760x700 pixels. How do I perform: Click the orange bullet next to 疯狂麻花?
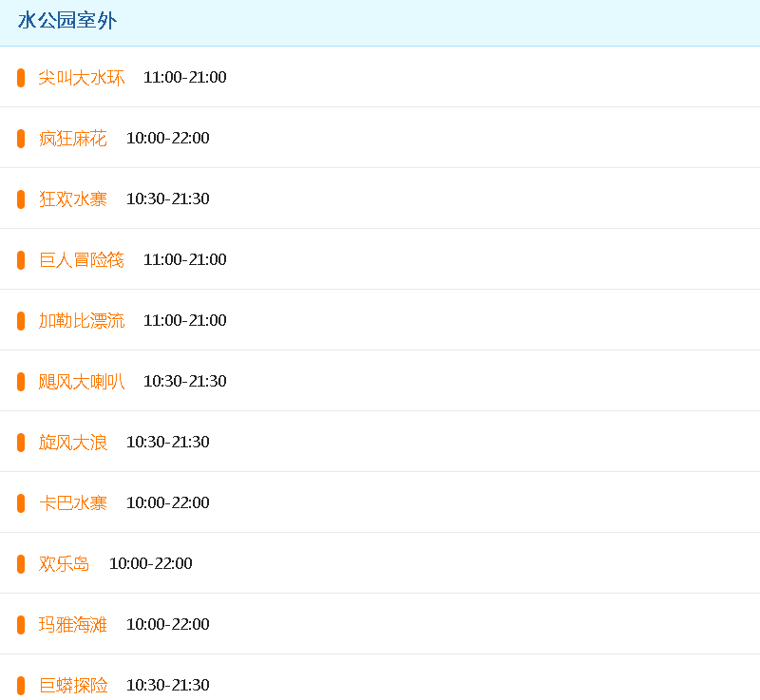21,139
